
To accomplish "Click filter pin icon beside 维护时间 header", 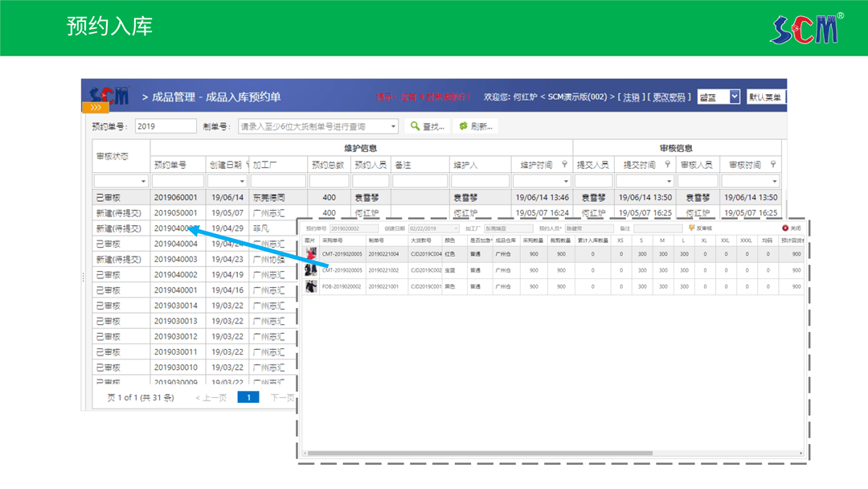I will [564, 165].
